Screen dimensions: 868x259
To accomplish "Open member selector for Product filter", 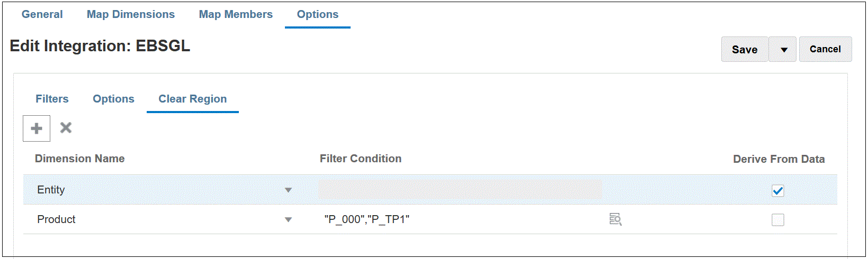I will [615, 219].
